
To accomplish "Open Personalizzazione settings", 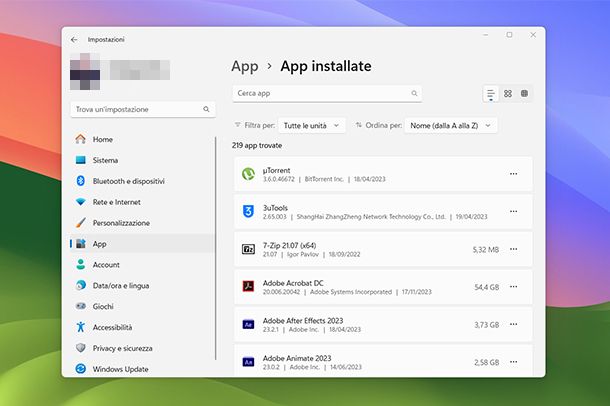I will [142, 223].
